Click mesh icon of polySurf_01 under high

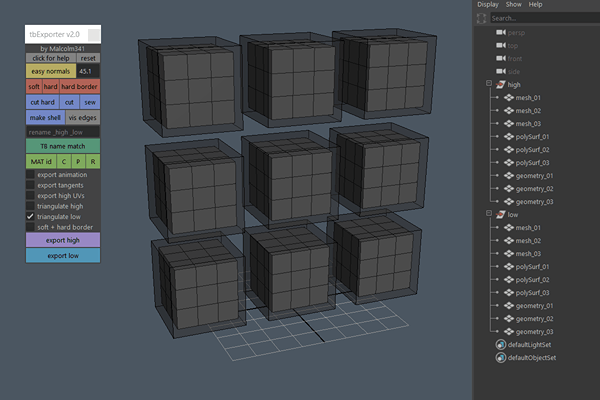(x=508, y=137)
